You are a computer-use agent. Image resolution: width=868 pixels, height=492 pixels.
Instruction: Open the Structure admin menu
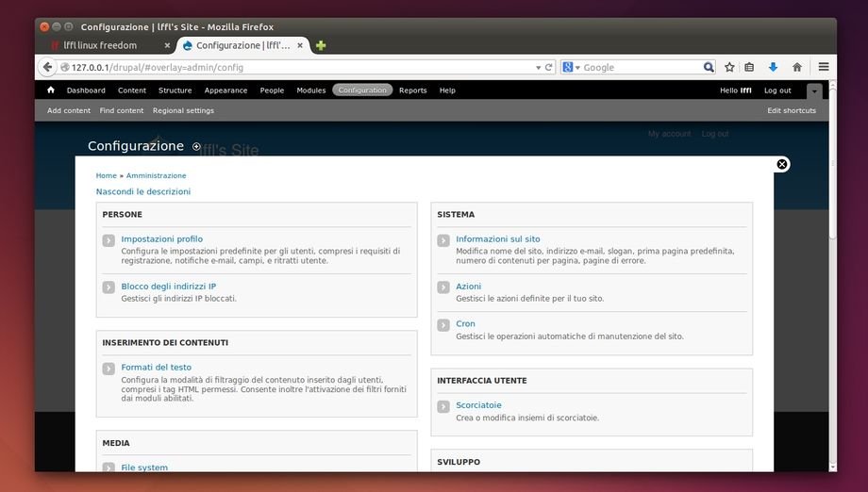click(x=175, y=90)
